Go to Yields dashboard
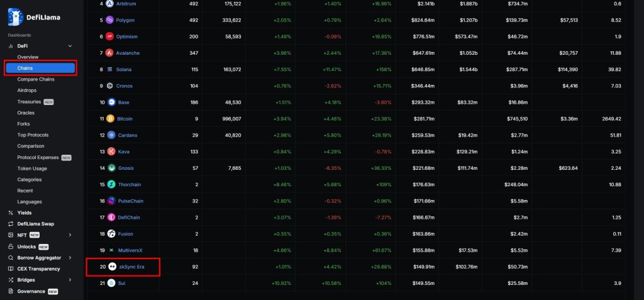 [24, 213]
